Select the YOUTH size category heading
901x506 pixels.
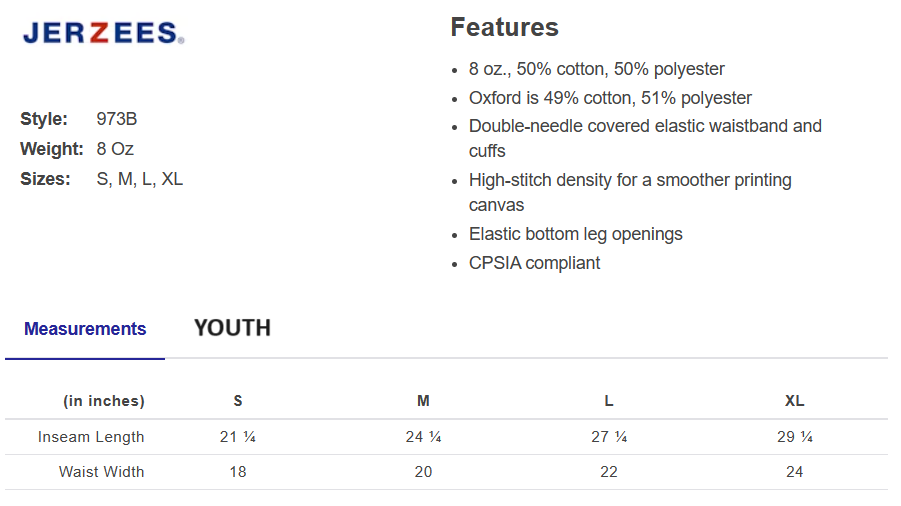232,328
